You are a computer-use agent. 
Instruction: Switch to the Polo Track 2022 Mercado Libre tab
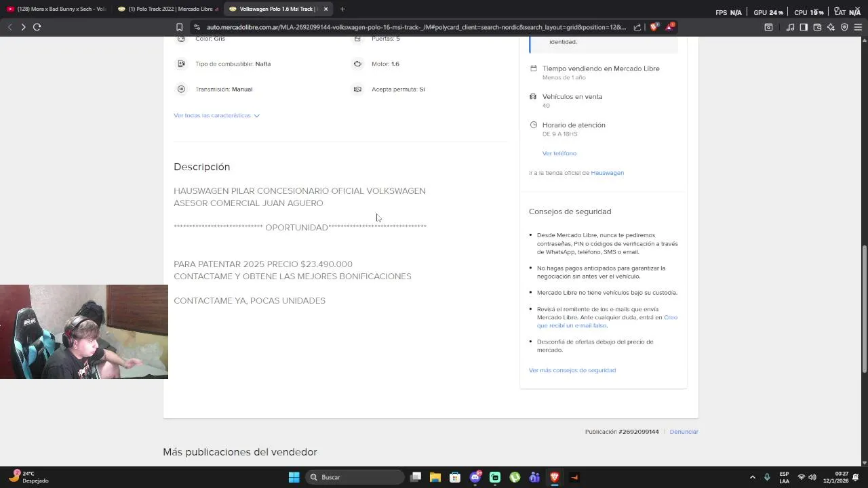168,9
